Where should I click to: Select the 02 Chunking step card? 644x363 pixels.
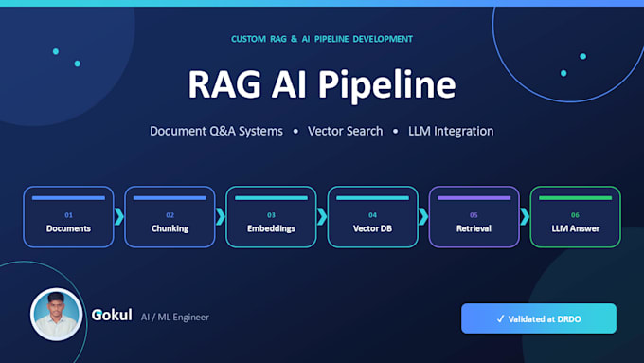point(170,217)
